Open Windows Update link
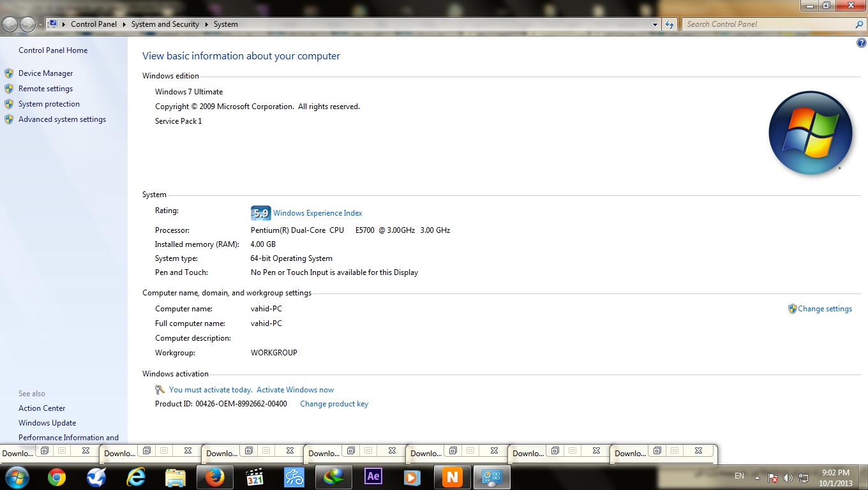Screen dimensions: 868x490 click(47, 423)
